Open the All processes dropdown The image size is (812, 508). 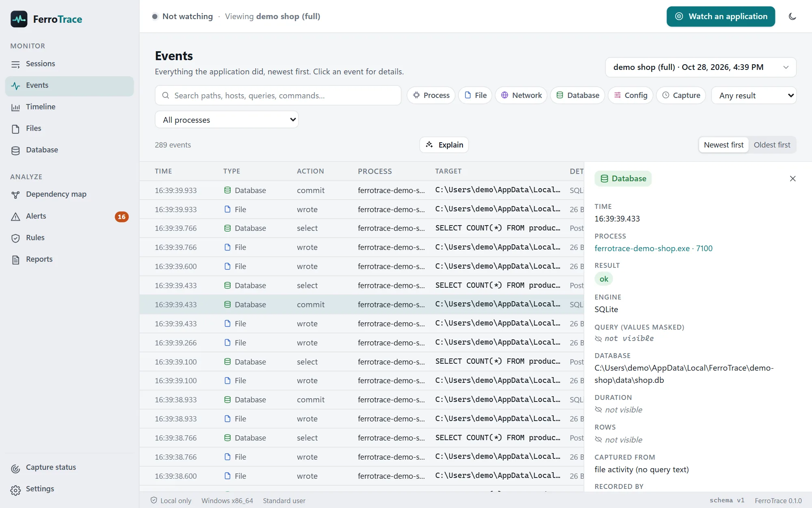[x=227, y=120]
